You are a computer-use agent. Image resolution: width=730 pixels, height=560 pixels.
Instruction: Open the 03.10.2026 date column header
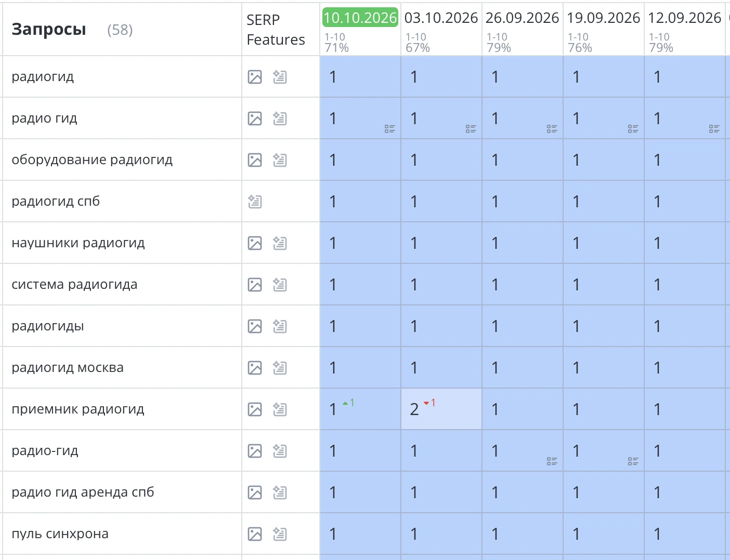point(441,18)
